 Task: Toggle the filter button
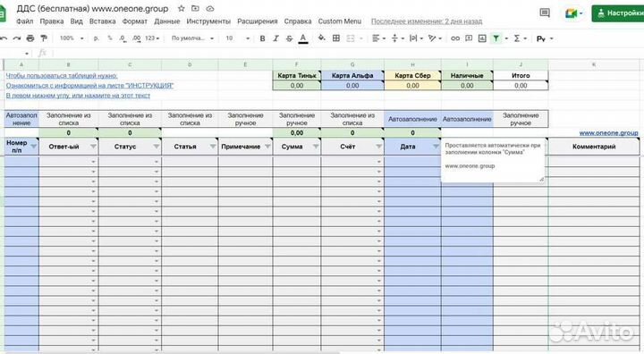pyautogui.click(x=496, y=38)
